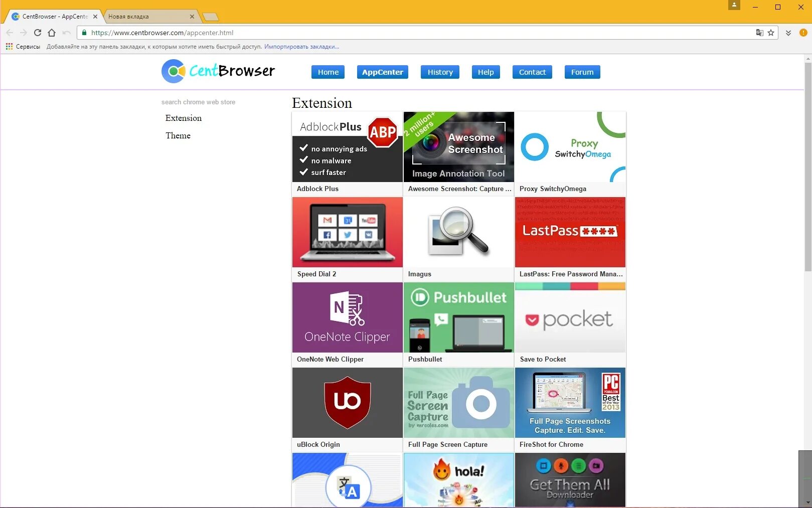The image size is (812, 508).
Task: Click the CentBrowser logo
Action: pos(218,71)
